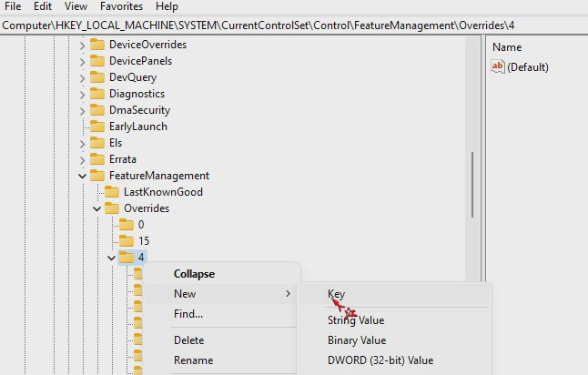
Task: Expand the Diagnostics key
Action: (83, 95)
